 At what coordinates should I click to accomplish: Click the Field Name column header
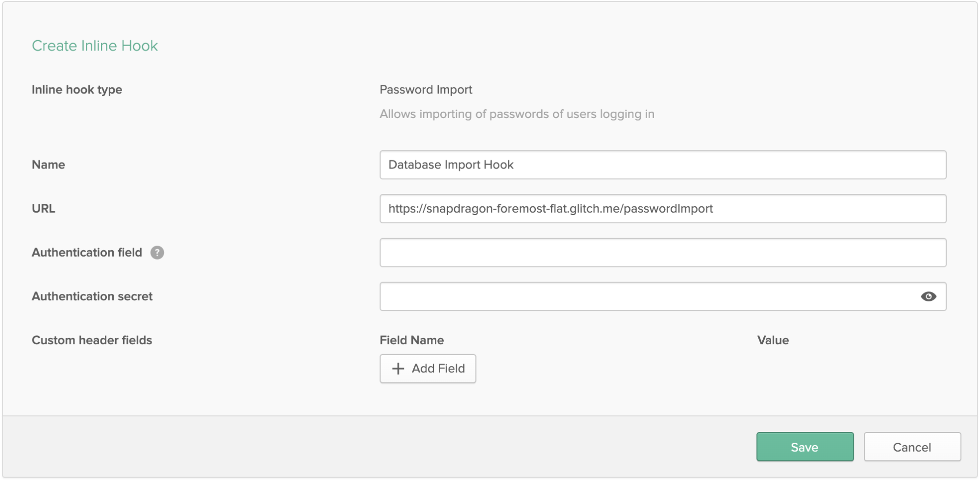click(411, 340)
